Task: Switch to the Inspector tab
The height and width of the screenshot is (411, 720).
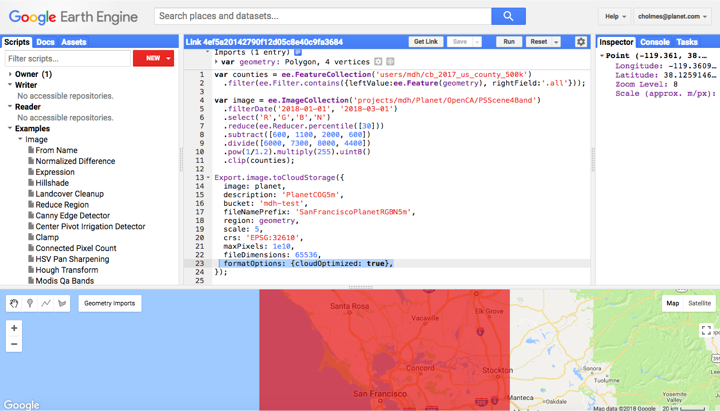Action: click(x=616, y=42)
